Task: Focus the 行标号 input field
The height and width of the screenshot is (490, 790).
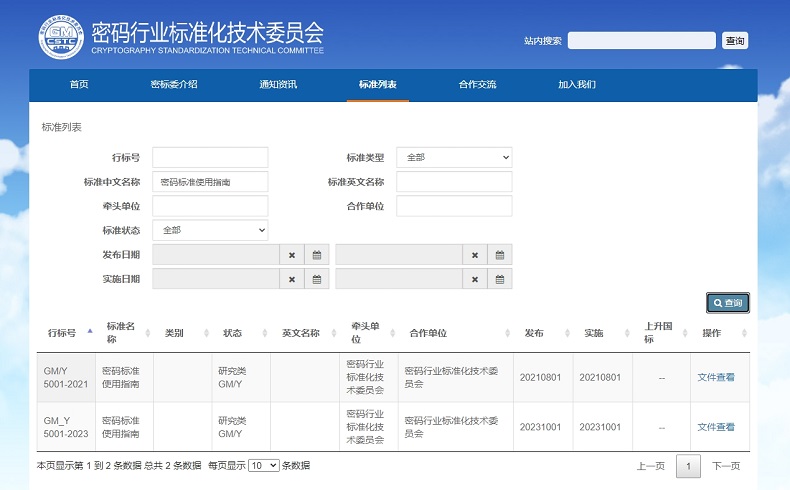Action: pyautogui.click(x=210, y=157)
